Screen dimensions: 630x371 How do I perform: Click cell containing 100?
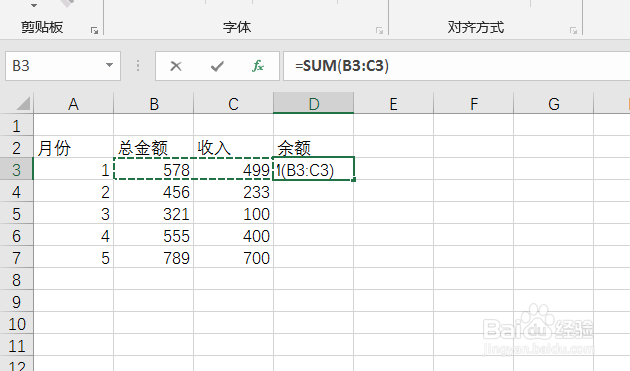click(233, 214)
